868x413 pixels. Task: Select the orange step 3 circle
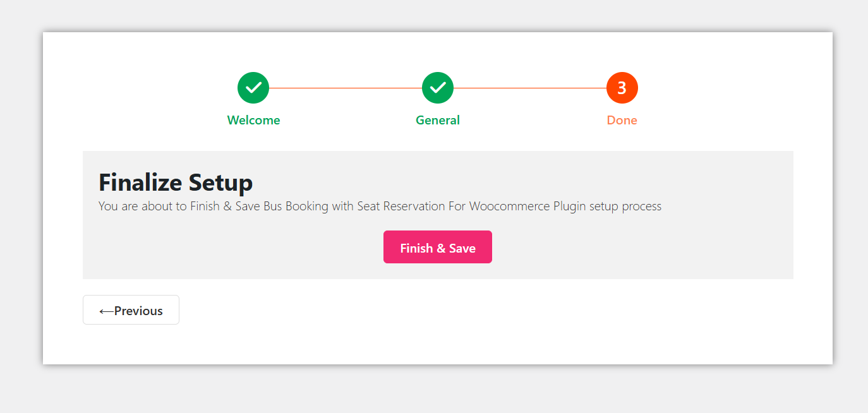tap(622, 88)
